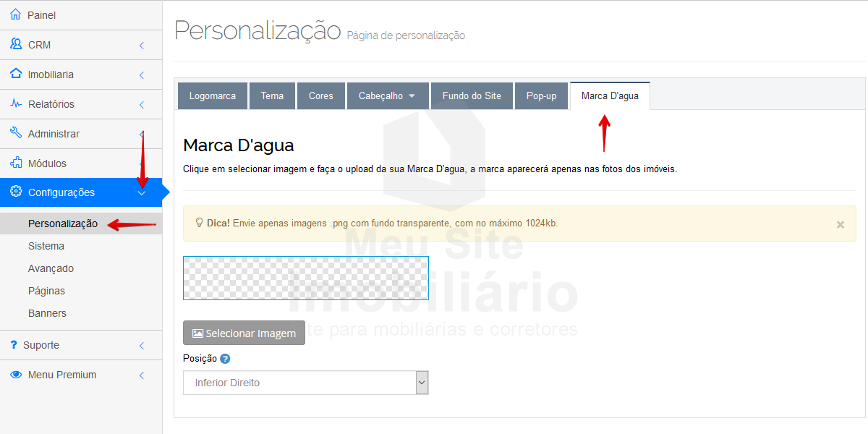
Task: Switch to the Fundo do Site tab
Action: click(472, 96)
